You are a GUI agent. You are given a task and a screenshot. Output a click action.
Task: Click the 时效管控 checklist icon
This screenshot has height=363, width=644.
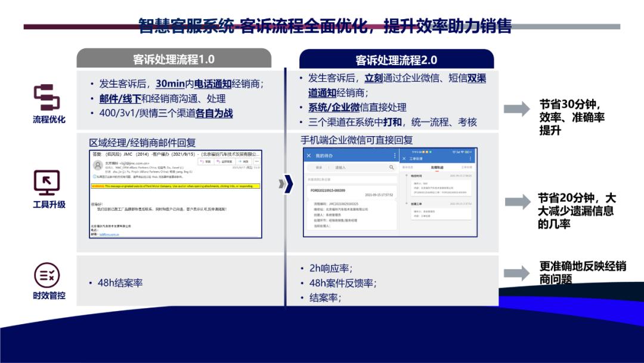tap(47, 275)
